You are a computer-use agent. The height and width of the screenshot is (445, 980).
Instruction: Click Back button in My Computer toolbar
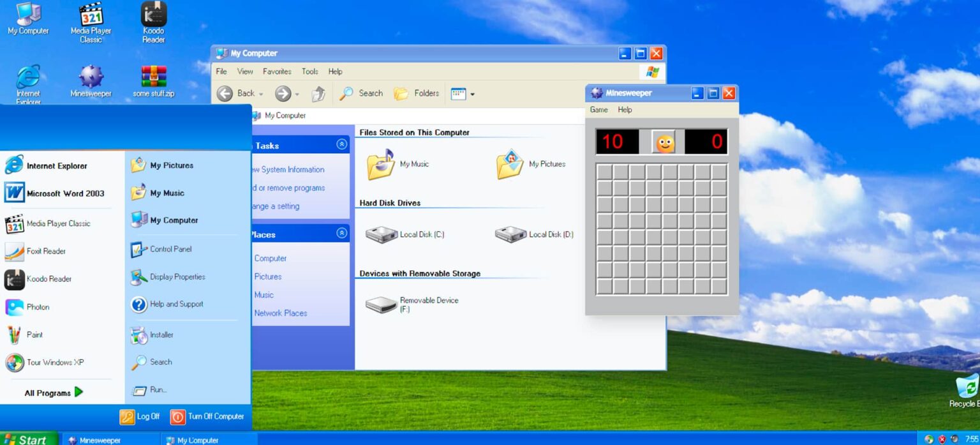pos(236,93)
